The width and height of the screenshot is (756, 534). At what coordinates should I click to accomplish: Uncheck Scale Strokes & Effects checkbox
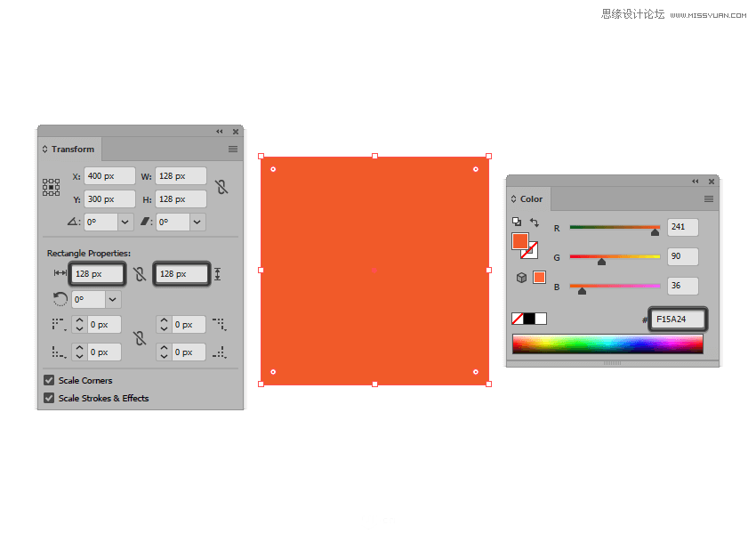coord(49,398)
